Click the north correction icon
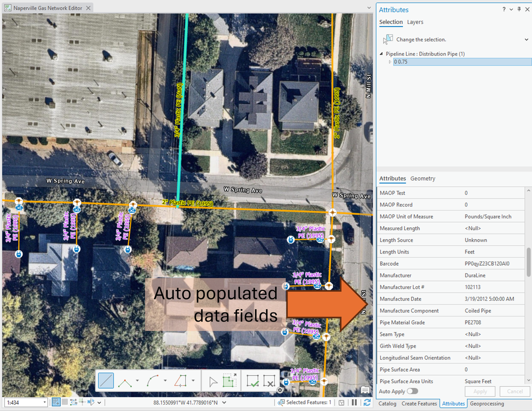This screenshot has width=532, height=411. pyautogui.click(x=91, y=402)
